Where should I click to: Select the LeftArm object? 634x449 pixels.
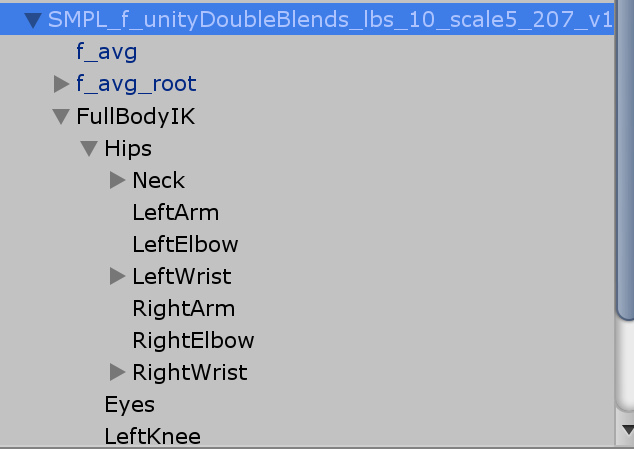(175, 212)
